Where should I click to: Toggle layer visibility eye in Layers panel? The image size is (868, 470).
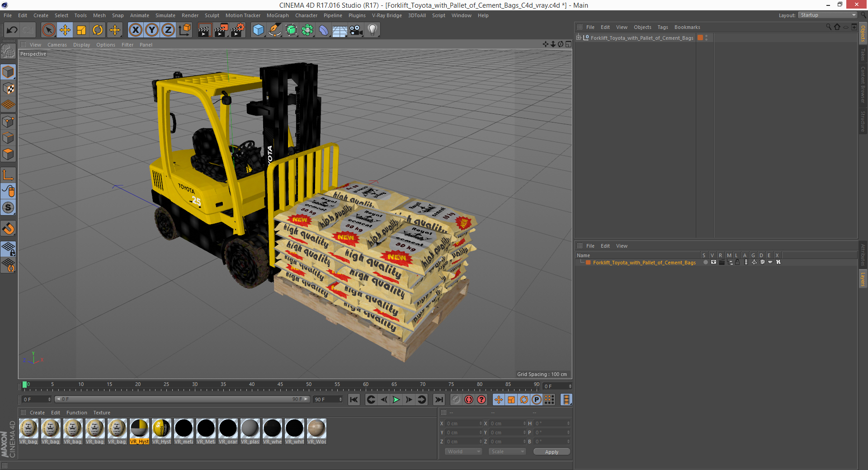coord(713,262)
